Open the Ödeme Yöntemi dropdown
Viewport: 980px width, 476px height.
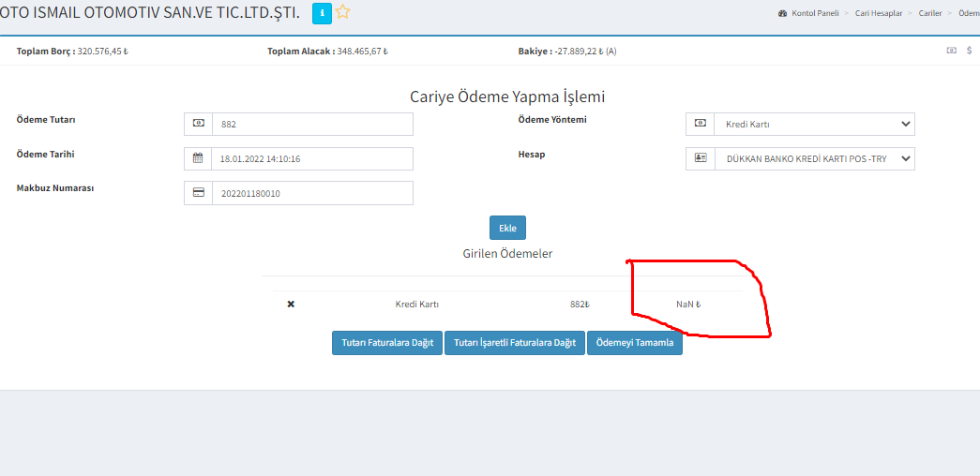click(x=813, y=124)
